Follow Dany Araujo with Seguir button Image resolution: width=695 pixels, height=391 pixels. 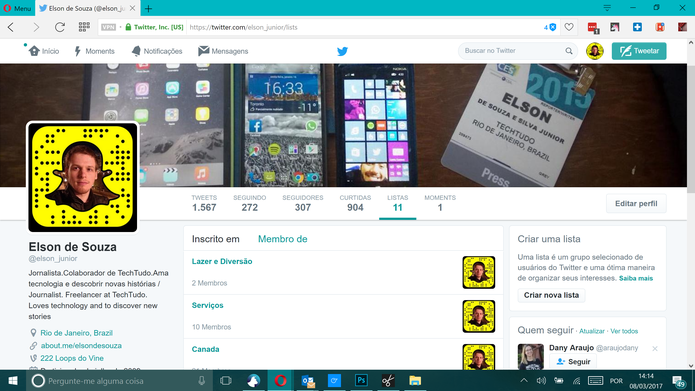tap(573, 362)
